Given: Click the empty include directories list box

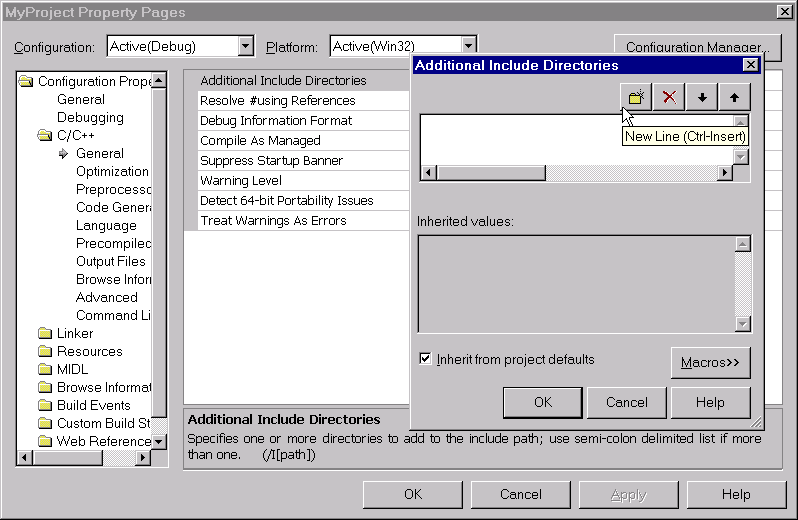Looking at the screenshot, I should tap(575, 138).
